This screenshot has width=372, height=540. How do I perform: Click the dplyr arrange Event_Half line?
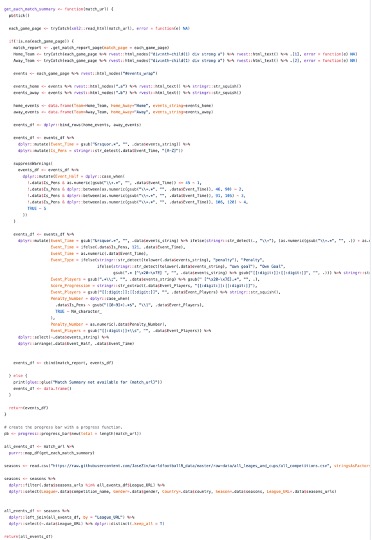click(76, 343)
